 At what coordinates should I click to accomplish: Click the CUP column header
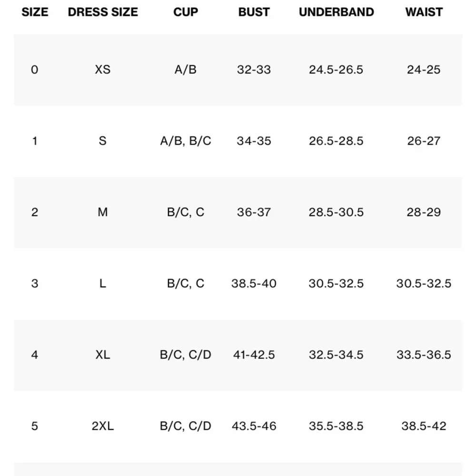(186, 12)
